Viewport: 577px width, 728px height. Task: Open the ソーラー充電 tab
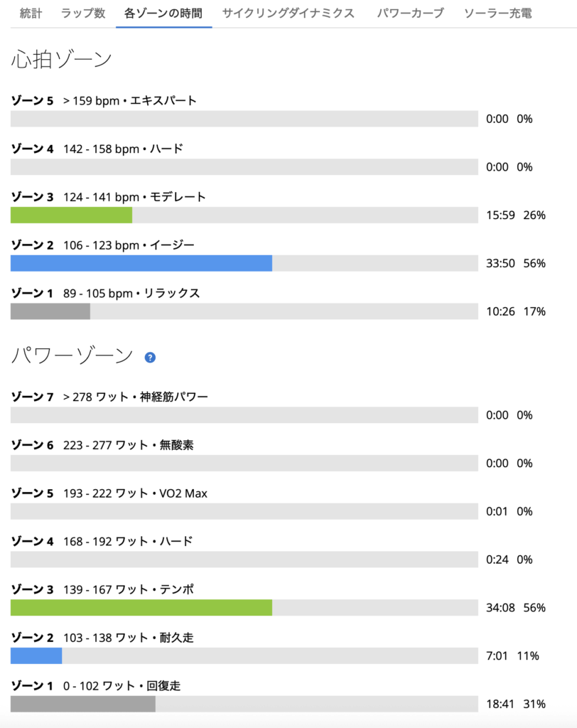[x=497, y=13]
